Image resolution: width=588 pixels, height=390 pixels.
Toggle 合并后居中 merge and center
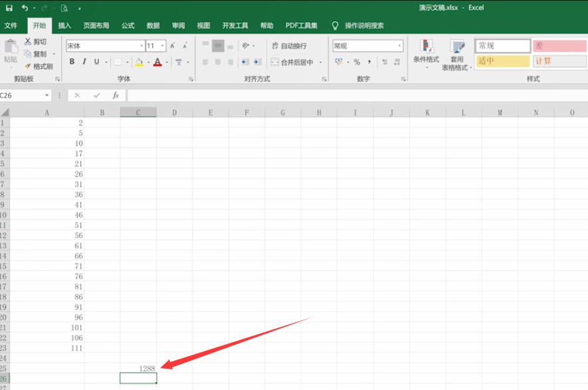(x=292, y=62)
